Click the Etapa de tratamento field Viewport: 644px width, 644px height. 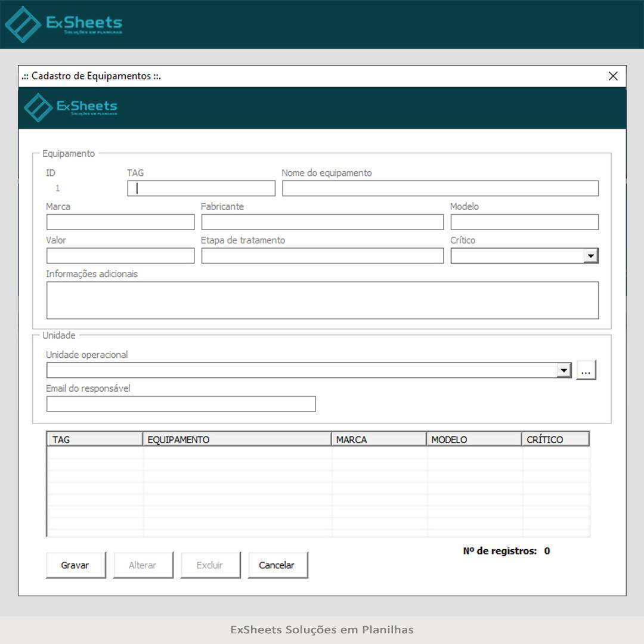323,256
